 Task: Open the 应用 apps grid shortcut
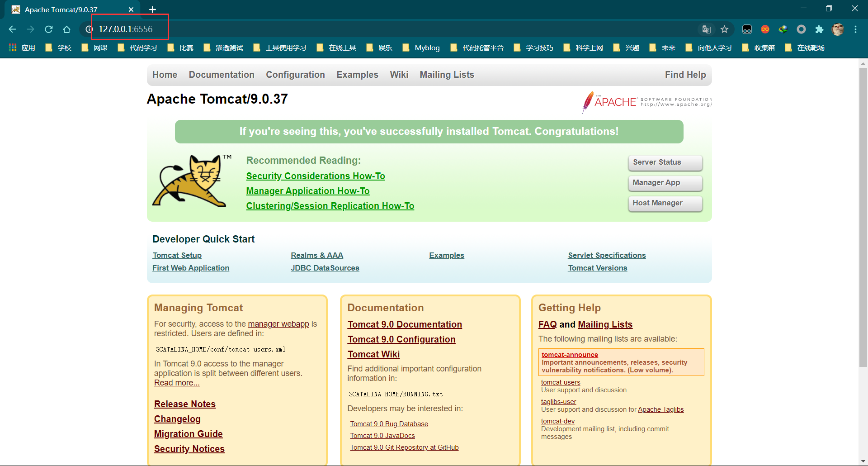[22, 48]
